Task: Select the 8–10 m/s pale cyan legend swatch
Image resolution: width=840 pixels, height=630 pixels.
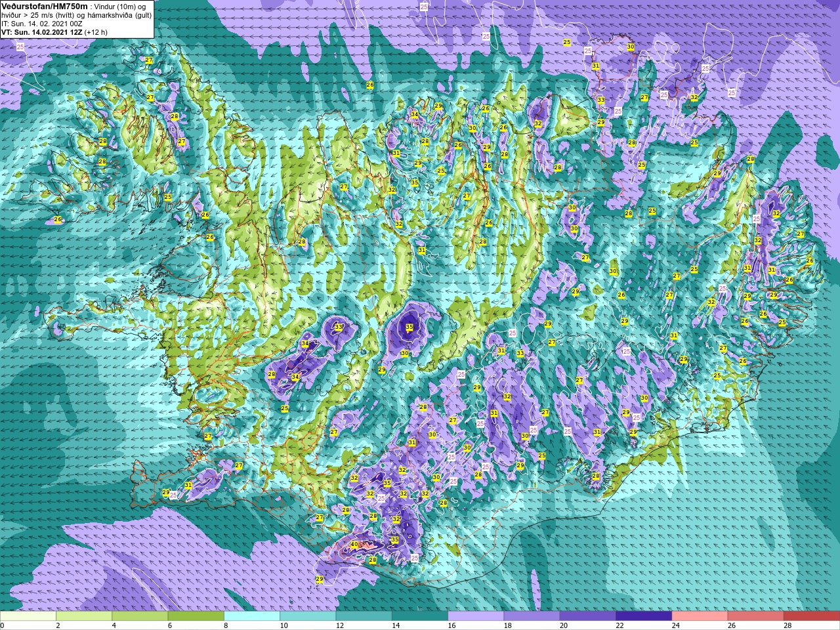Action: click(x=252, y=616)
